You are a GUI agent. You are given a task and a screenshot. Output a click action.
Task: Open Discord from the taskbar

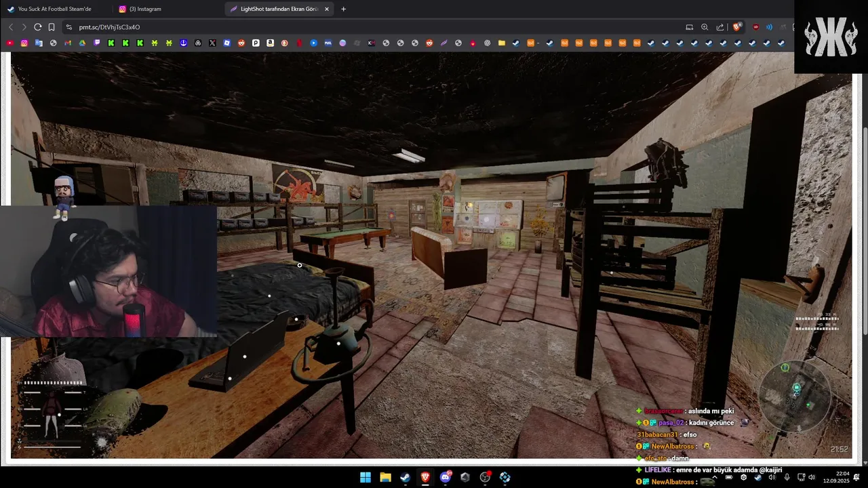(x=446, y=477)
